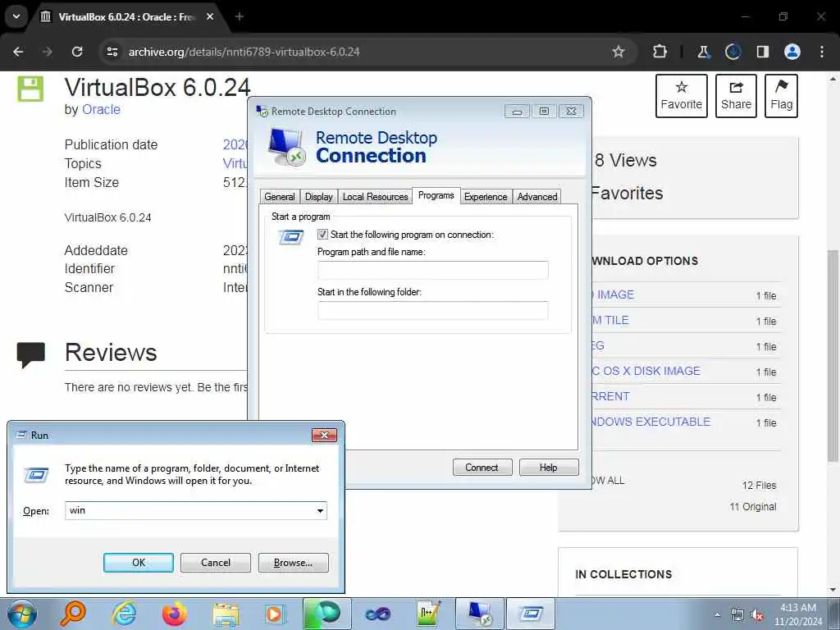Viewport: 840px width, 630px height.
Task: Show hidden tray icons arrow
Action: (717, 614)
